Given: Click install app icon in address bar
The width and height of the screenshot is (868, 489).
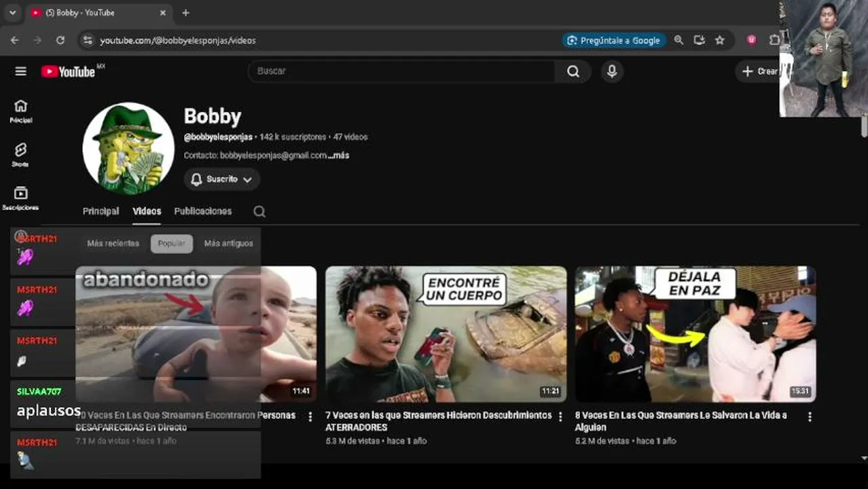Looking at the screenshot, I should point(699,40).
